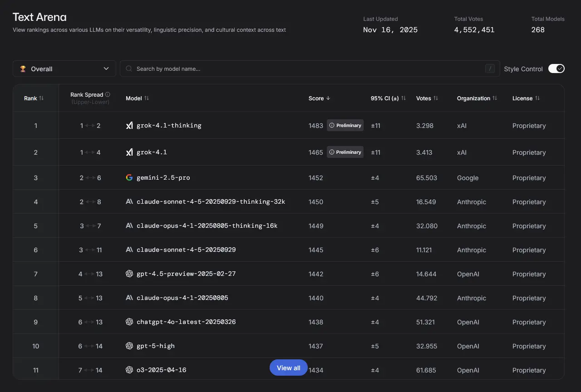The width and height of the screenshot is (581, 392).
Task: Click the Preliminary badge on the grok-4.1 row
Action: coord(345,152)
